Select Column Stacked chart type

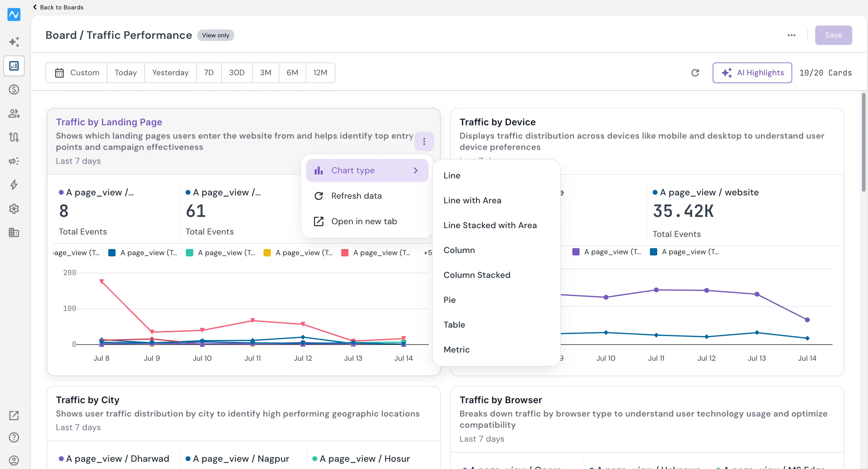[x=496, y=275]
